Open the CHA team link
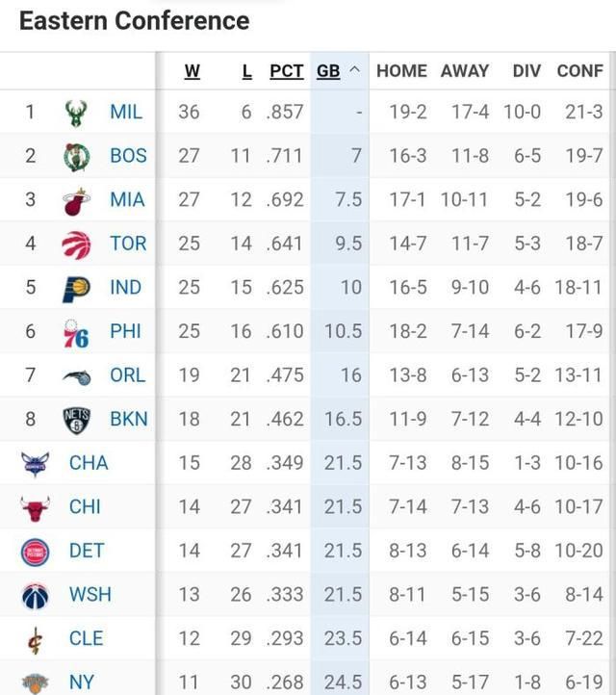The image size is (616, 695). click(89, 463)
